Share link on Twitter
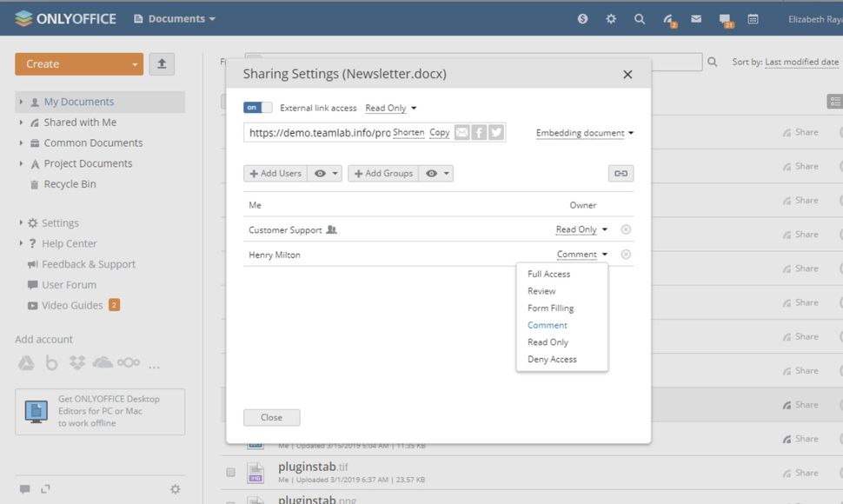Viewport: 843px width, 504px height. click(x=495, y=132)
